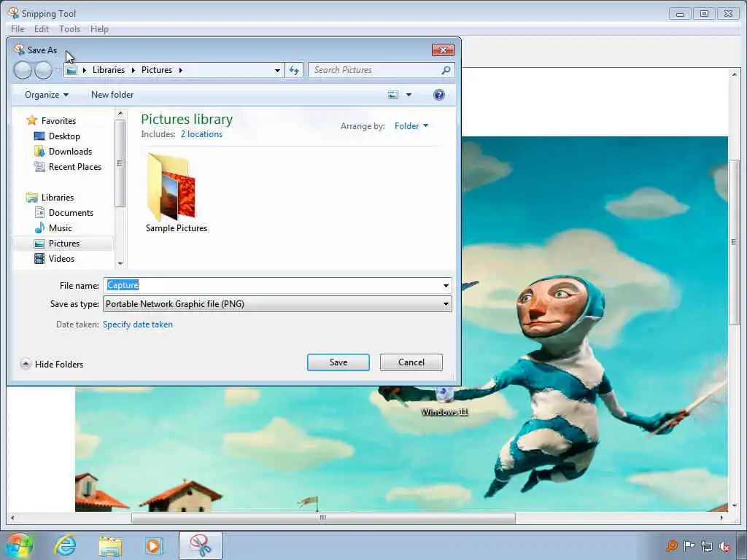Click the Documents library icon
Screen dimensions: 747x560
39,212
